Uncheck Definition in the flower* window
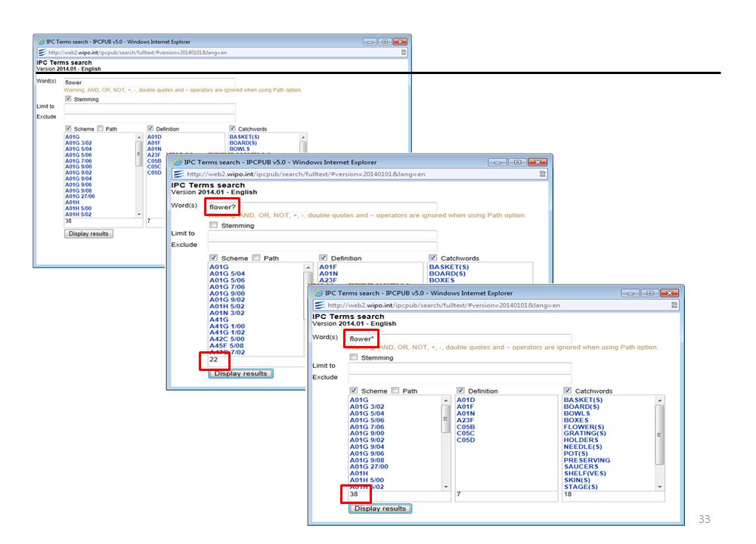Image resolution: width=756 pixels, height=544 pixels. coord(460,391)
